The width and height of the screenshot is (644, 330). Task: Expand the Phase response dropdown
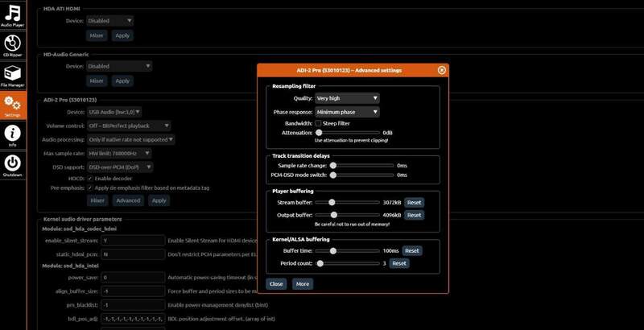[347, 112]
